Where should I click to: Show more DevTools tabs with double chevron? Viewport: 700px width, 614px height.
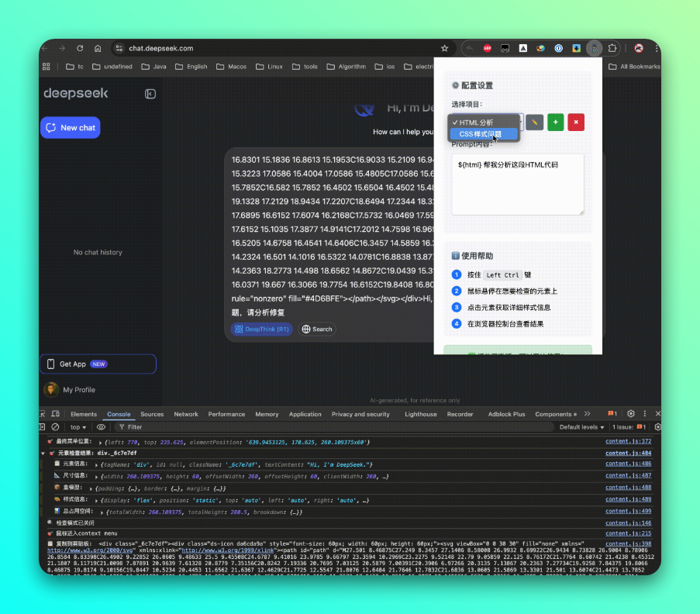(x=587, y=414)
